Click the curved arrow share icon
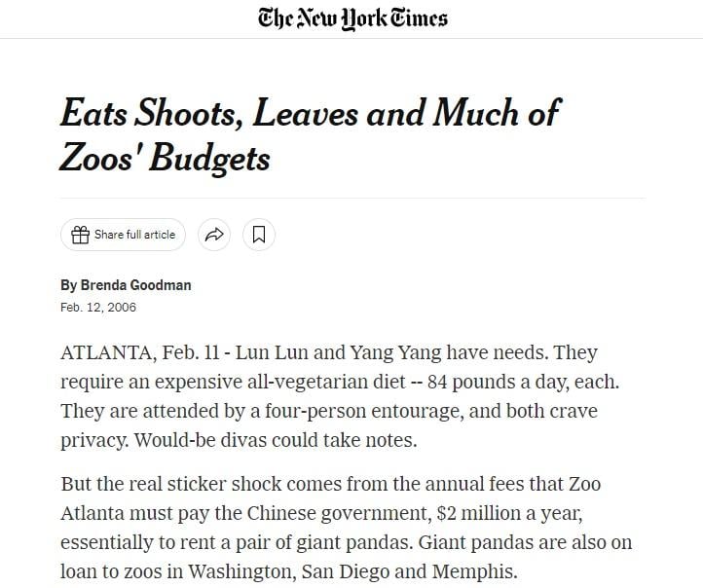Image resolution: width=703 pixels, height=588 pixels. (213, 235)
